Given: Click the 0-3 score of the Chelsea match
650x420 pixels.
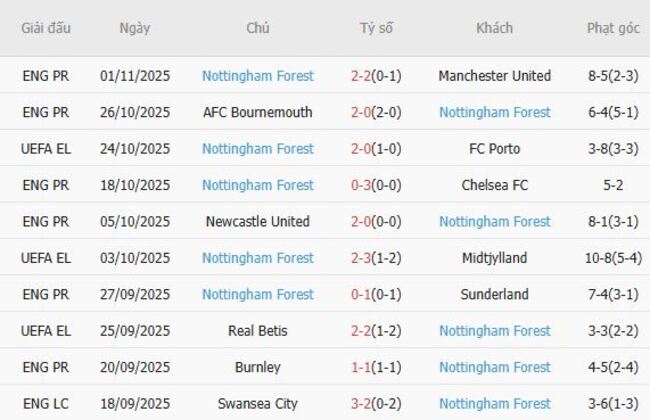Looking at the screenshot, I should click(362, 185).
